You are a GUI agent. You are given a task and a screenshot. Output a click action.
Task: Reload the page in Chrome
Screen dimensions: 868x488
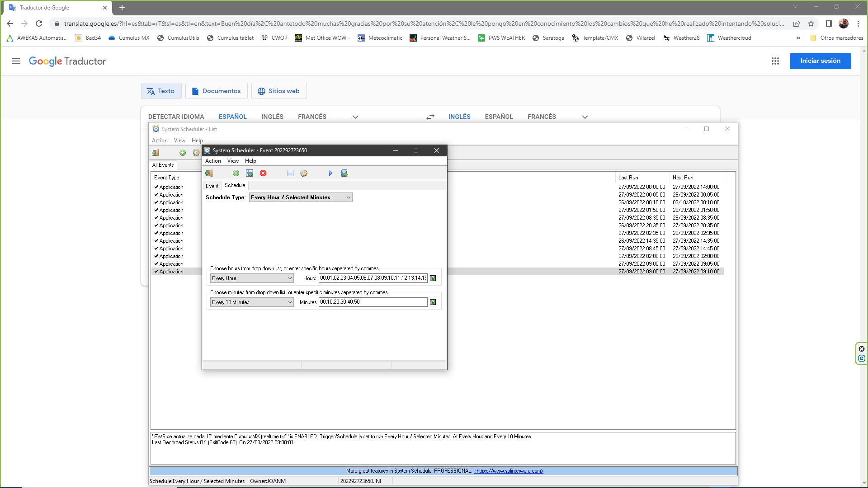(x=39, y=23)
